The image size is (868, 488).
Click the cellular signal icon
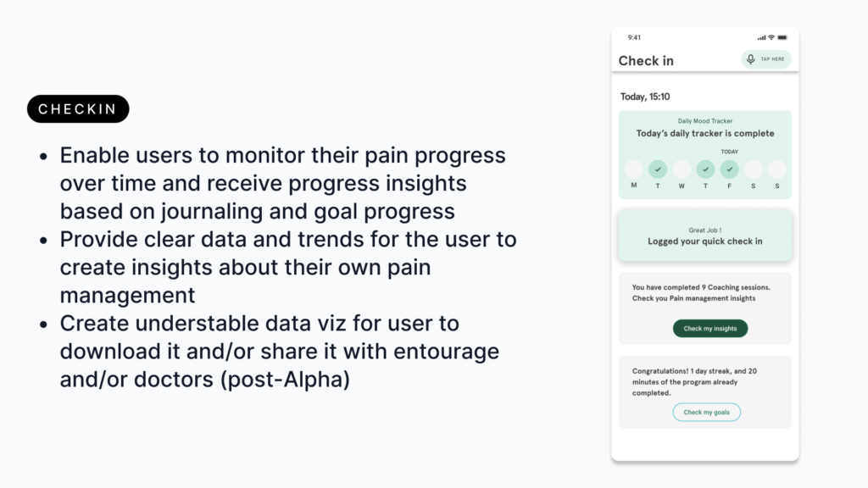coord(762,37)
